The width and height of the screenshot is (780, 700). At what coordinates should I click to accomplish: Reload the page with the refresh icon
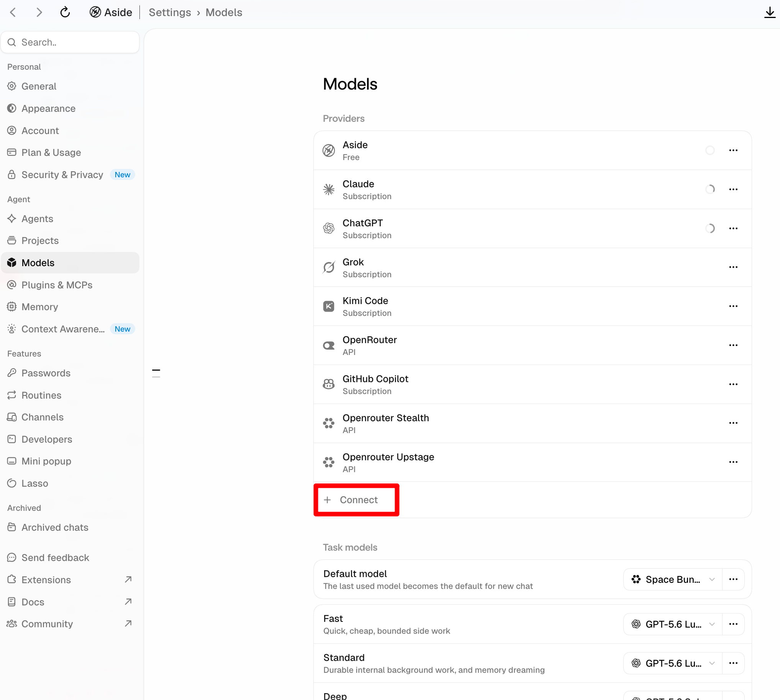pyautogui.click(x=65, y=12)
